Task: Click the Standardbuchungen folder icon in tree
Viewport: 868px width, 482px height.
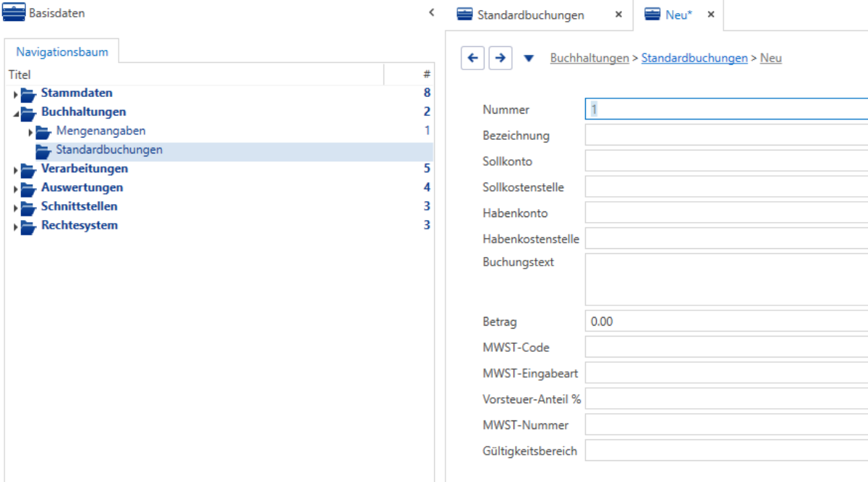Action: [43, 151]
